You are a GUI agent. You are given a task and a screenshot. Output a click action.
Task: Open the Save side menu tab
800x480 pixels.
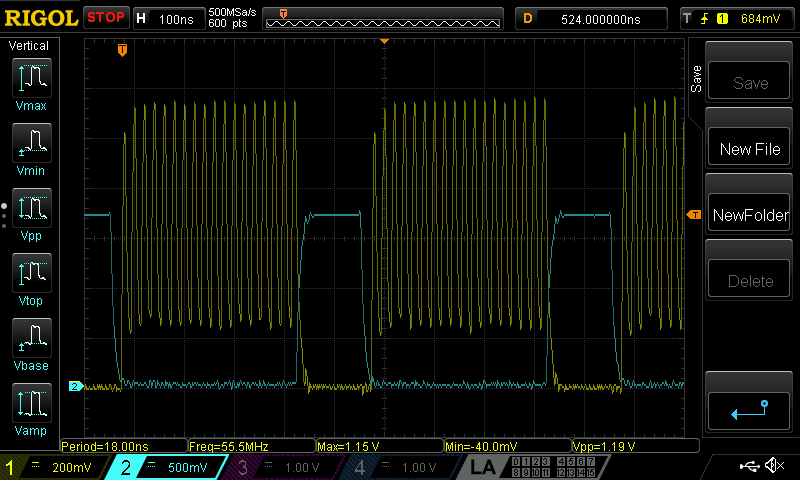[696, 79]
